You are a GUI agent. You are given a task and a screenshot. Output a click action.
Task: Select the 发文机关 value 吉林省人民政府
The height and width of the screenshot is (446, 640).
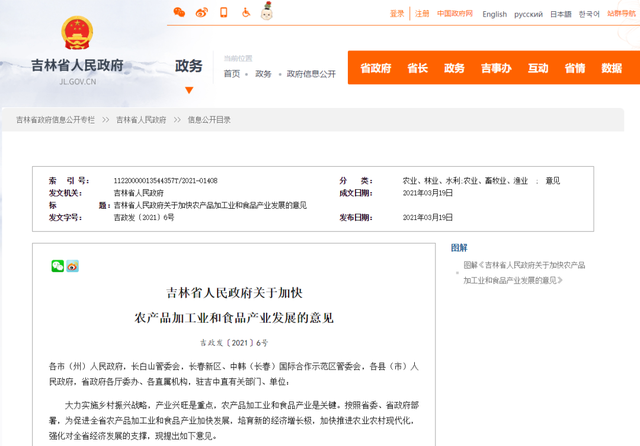pyautogui.click(x=138, y=193)
